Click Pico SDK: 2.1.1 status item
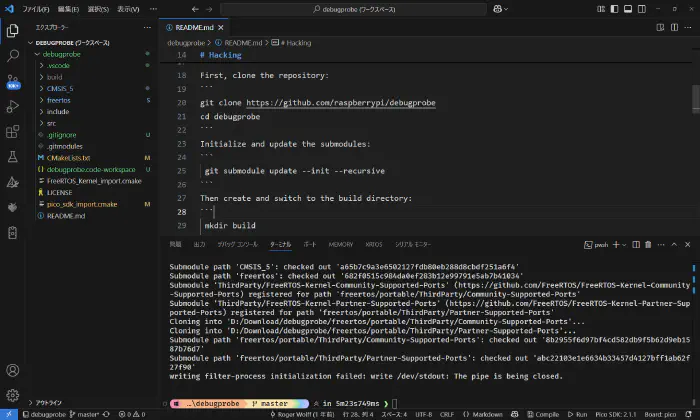The height and width of the screenshot is (420, 700). tap(616, 415)
